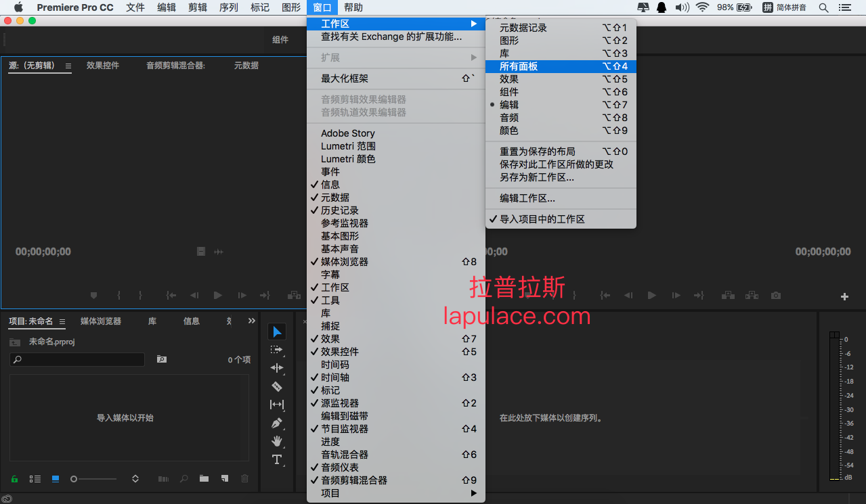866x504 pixels.
Task: Go to Out point in program monitor
Action: 699,296
